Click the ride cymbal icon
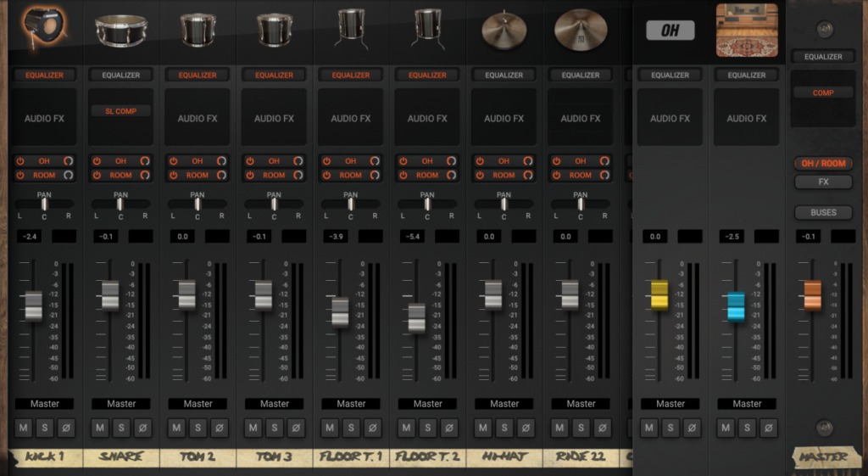 [581, 30]
